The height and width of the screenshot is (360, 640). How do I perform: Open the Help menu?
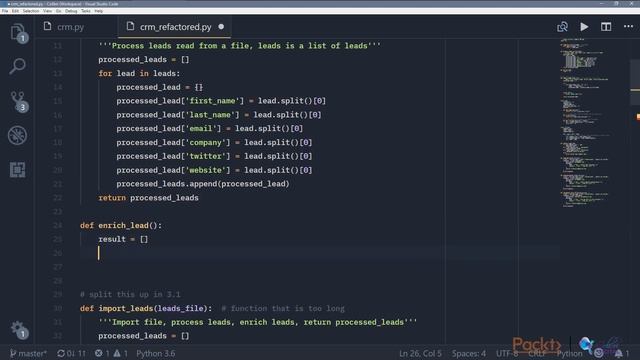[x=99, y=11]
